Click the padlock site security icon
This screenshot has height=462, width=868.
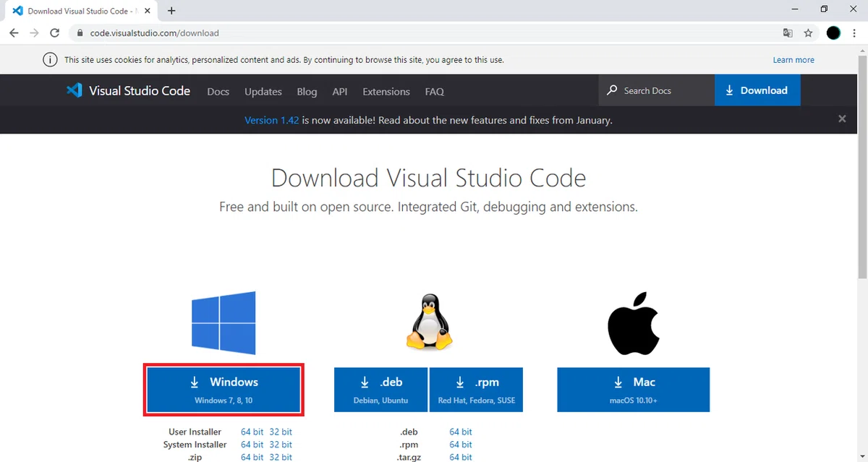click(x=80, y=33)
